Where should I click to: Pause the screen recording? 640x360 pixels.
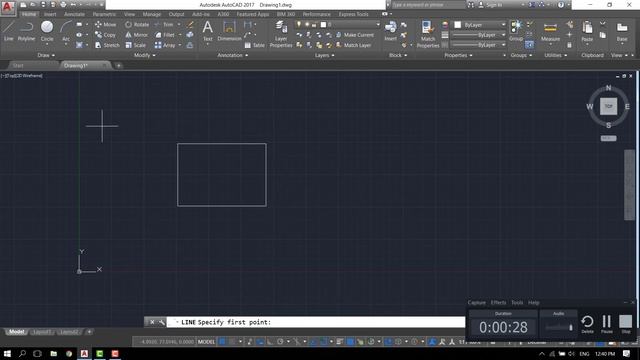coord(607,324)
